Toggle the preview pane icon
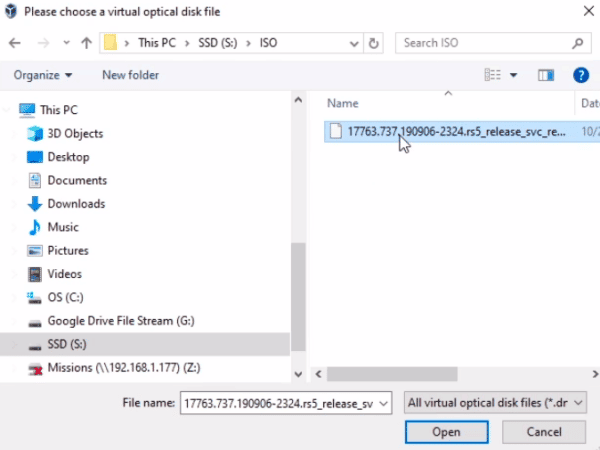The height and width of the screenshot is (450, 600). coord(546,75)
